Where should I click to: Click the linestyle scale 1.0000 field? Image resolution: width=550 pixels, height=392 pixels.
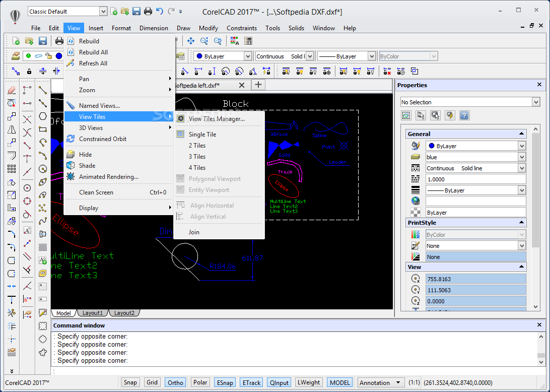pyautogui.click(x=475, y=179)
